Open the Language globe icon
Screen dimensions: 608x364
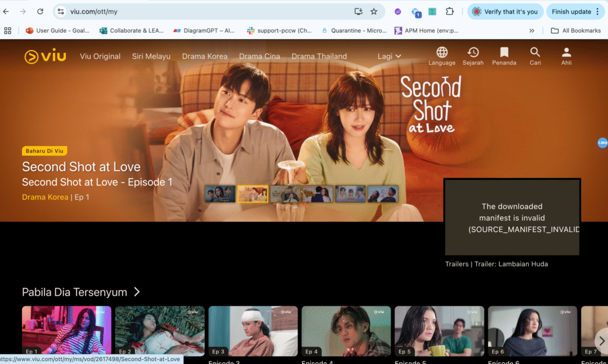(x=442, y=56)
